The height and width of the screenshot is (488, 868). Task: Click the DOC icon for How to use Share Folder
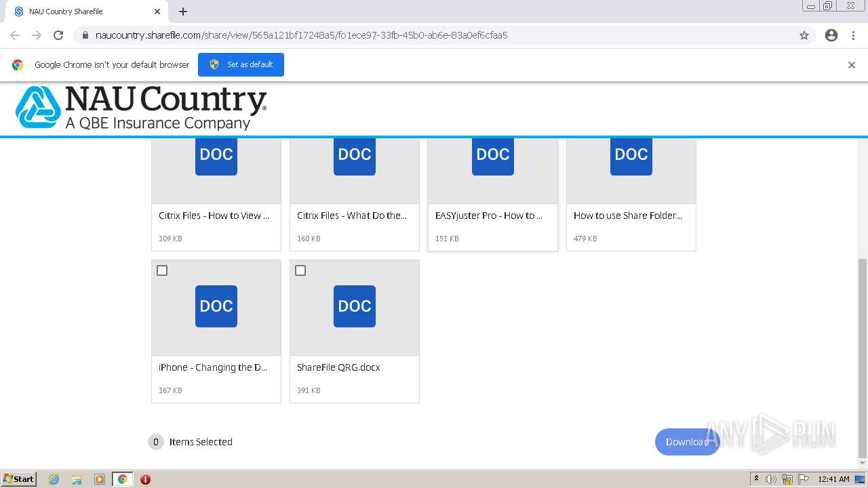[x=631, y=157]
